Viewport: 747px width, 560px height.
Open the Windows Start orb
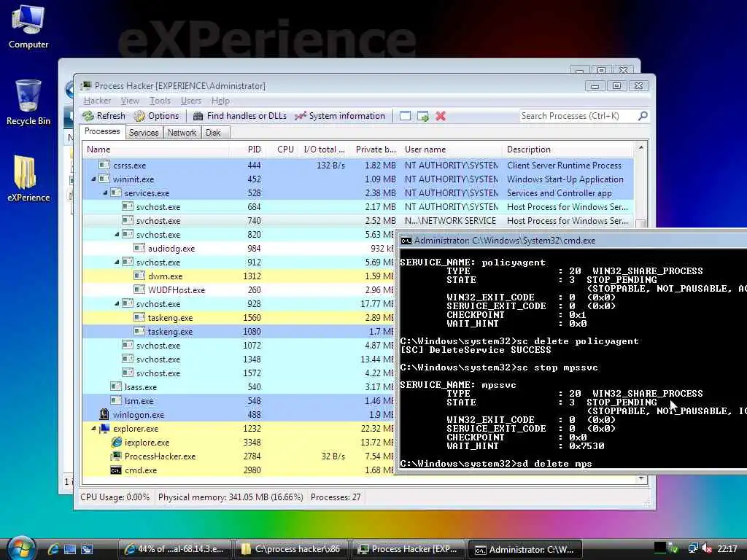coord(21,548)
